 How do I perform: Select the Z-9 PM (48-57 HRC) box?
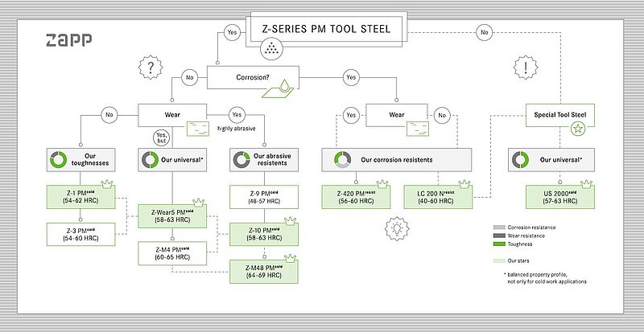264,197
